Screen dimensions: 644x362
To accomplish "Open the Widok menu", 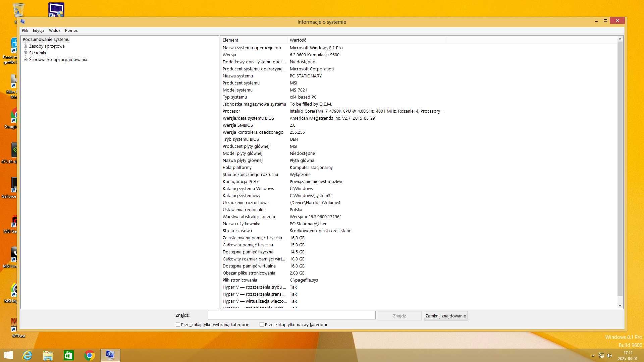I will coord(55,31).
